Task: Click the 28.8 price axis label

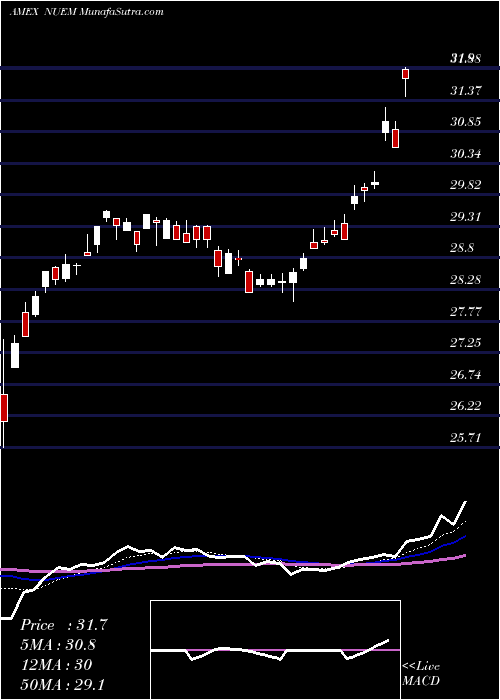Action: [x=462, y=248]
